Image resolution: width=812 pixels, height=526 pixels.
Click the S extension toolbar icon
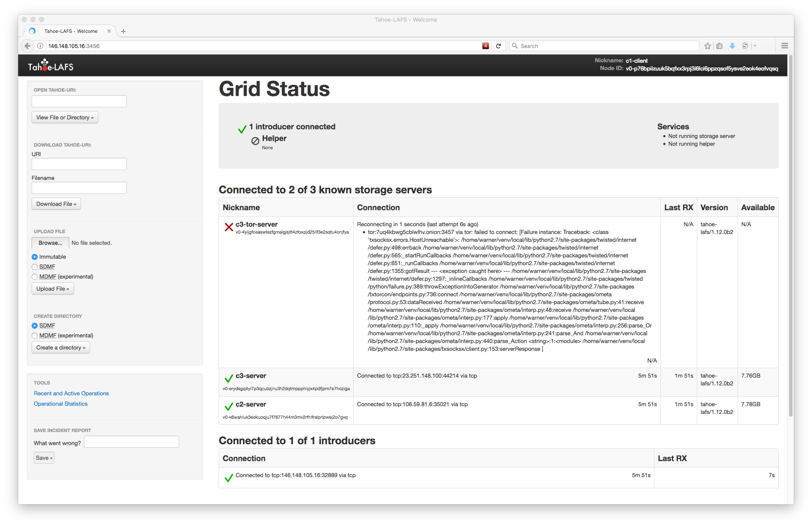point(745,46)
